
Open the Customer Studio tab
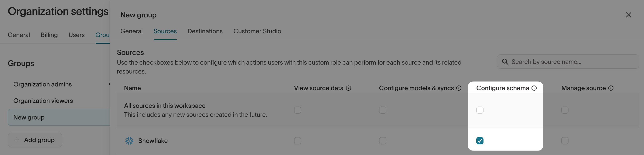tap(257, 31)
